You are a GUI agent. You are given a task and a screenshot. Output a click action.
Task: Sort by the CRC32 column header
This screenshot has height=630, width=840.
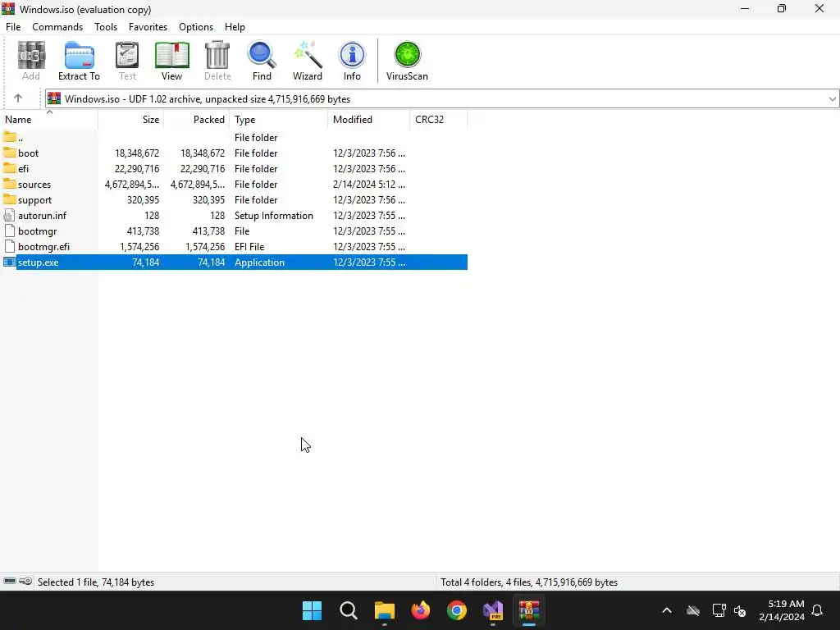click(x=438, y=120)
